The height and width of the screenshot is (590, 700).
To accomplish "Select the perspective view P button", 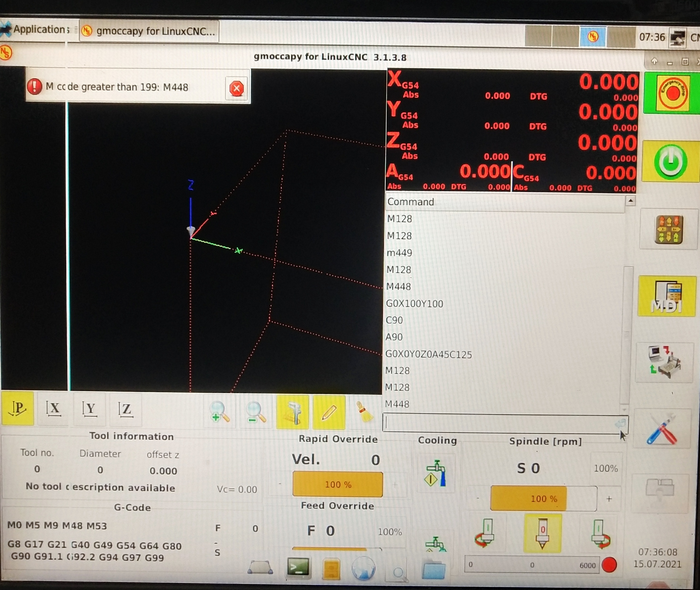I will click(18, 409).
